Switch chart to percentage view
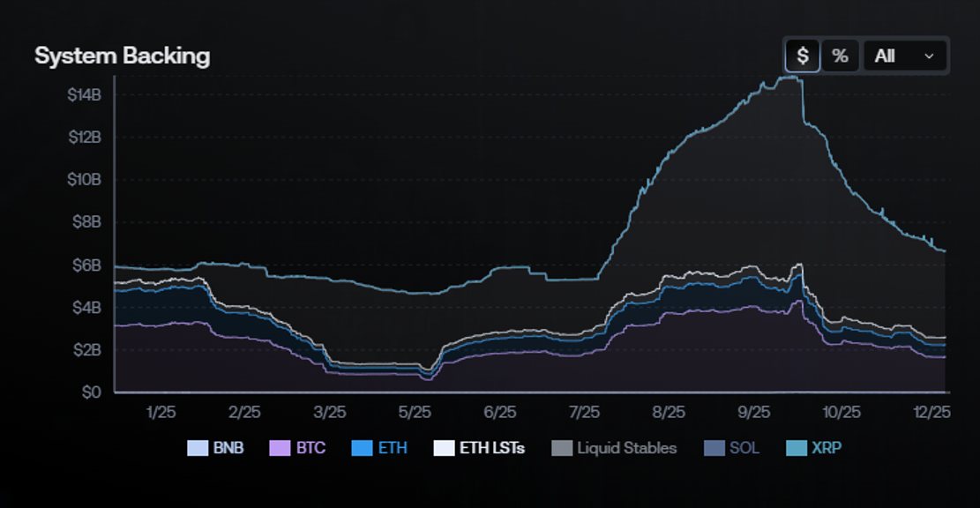 click(840, 56)
